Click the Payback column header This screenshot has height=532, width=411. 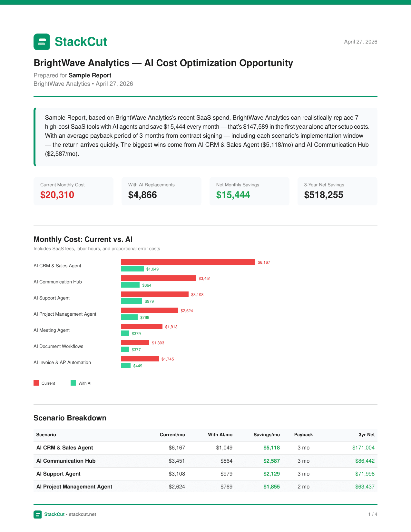[x=303, y=435]
